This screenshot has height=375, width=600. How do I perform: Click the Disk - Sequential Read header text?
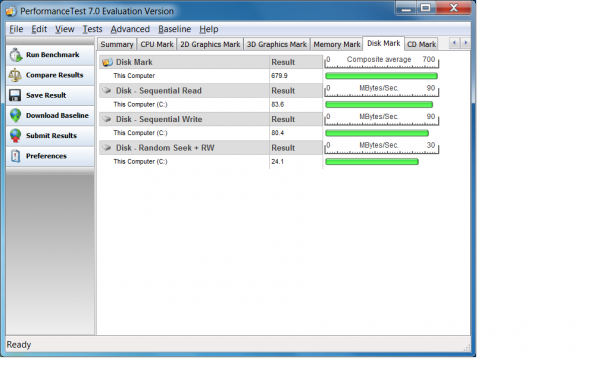(x=159, y=91)
